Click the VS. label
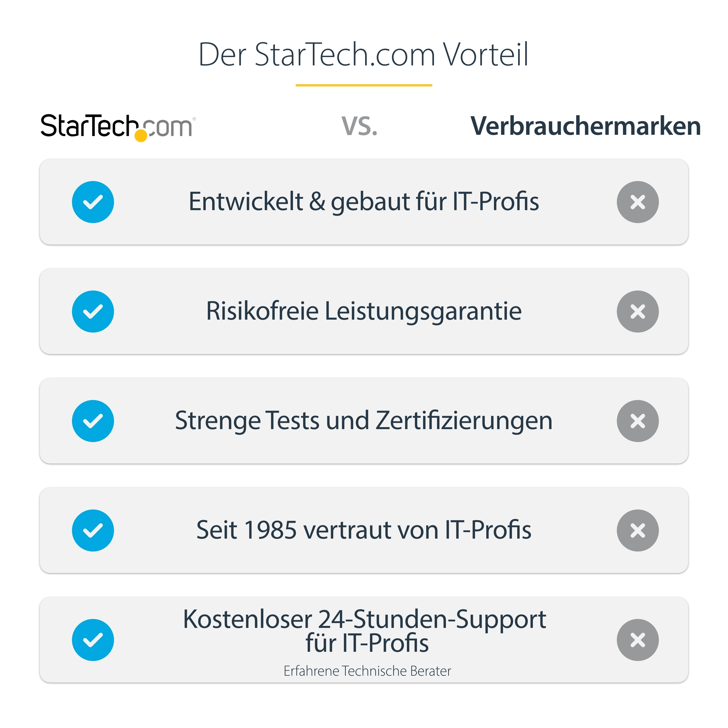This screenshot has width=728, height=728. (x=359, y=127)
